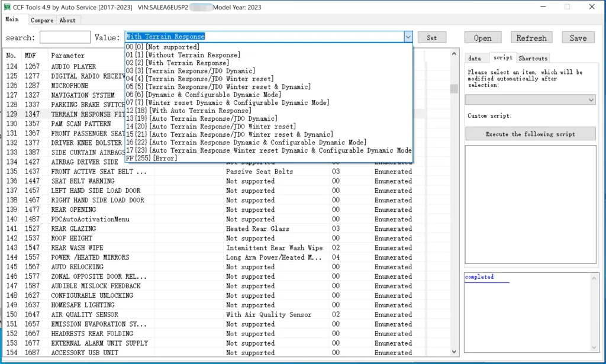
Task: Click the Open button
Action: pyautogui.click(x=483, y=37)
